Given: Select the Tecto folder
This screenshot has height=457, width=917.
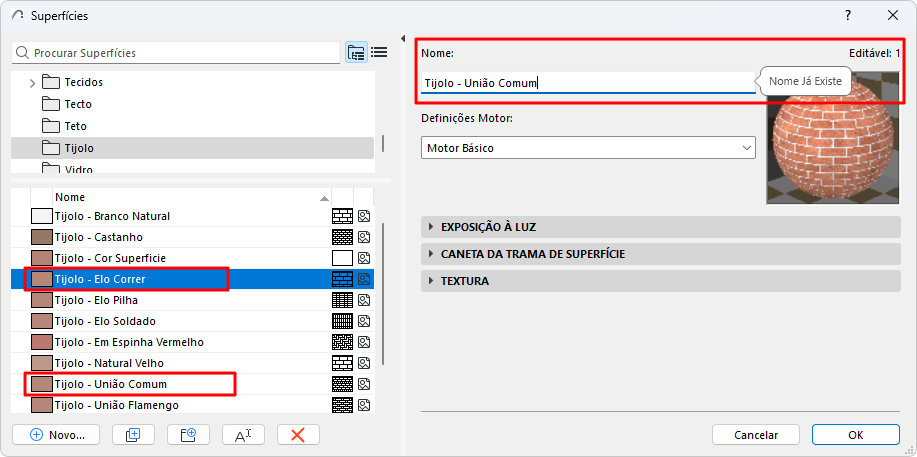Looking at the screenshot, I should point(77,104).
